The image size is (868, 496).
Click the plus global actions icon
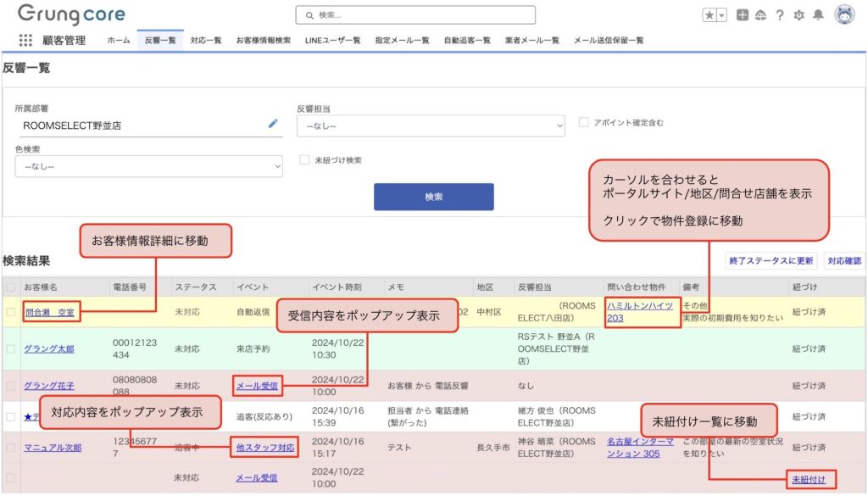tap(743, 15)
